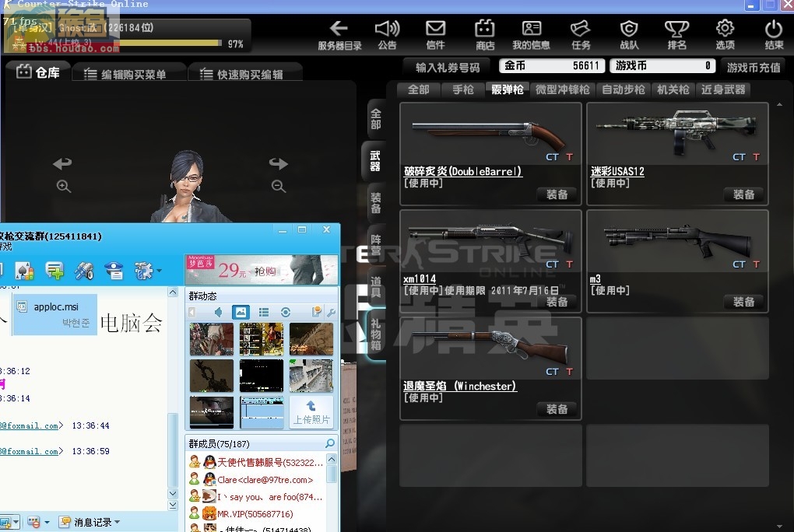
Task: Open QQ group settings gear dropdown
Action: tap(147, 271)
